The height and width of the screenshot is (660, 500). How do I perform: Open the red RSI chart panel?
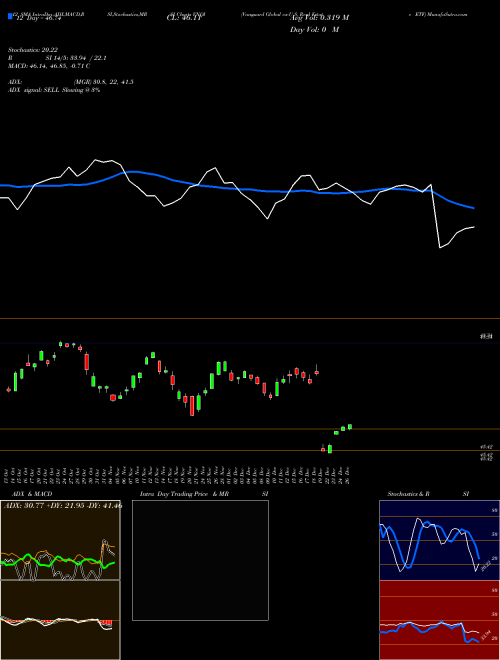(x=439, y=620)
